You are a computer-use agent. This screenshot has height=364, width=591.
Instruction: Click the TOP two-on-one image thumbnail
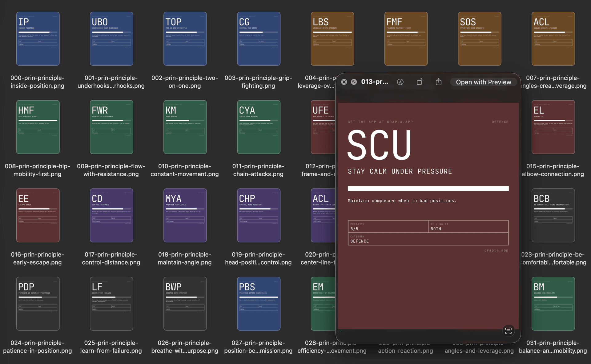(x=185, y=39)
